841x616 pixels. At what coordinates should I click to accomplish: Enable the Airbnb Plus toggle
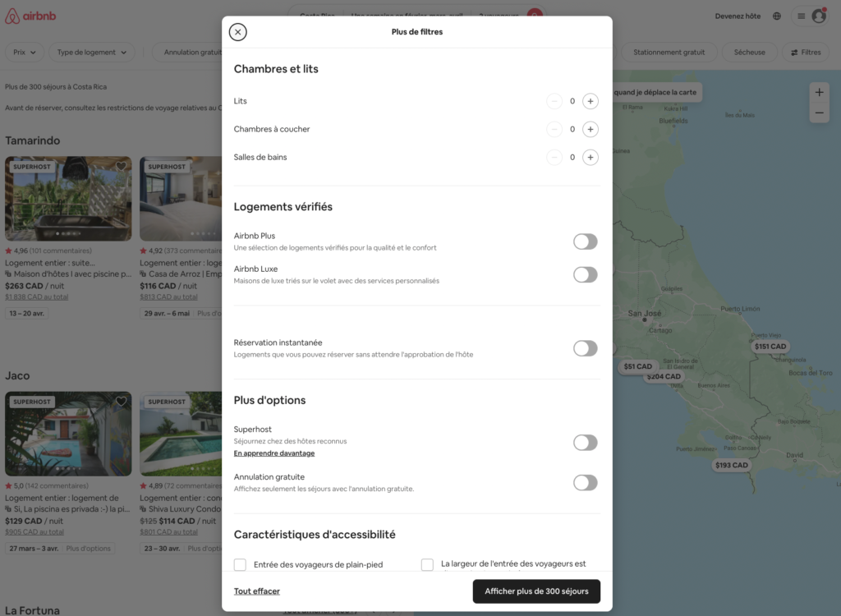click(585, 241)
